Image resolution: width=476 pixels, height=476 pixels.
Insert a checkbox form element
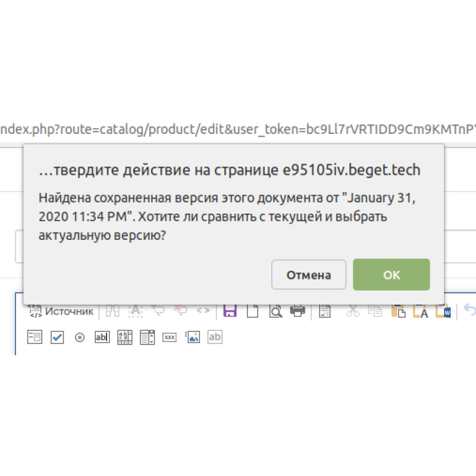[x=57, y=337]
